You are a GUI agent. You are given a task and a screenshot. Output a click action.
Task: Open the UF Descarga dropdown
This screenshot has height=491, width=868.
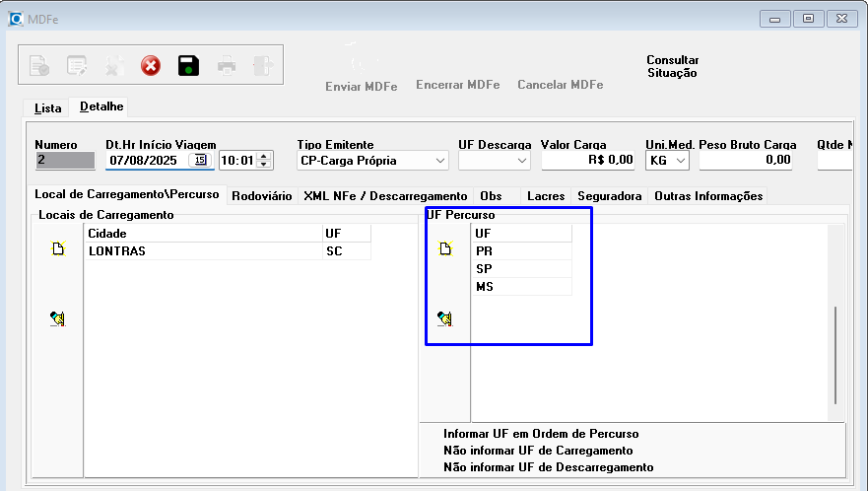tap(522, 160)
